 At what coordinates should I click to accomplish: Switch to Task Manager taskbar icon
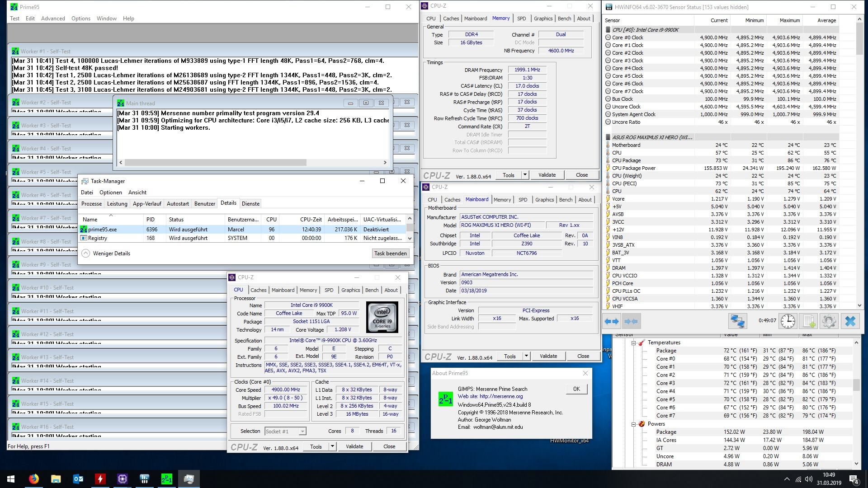(x=189, y=479)
